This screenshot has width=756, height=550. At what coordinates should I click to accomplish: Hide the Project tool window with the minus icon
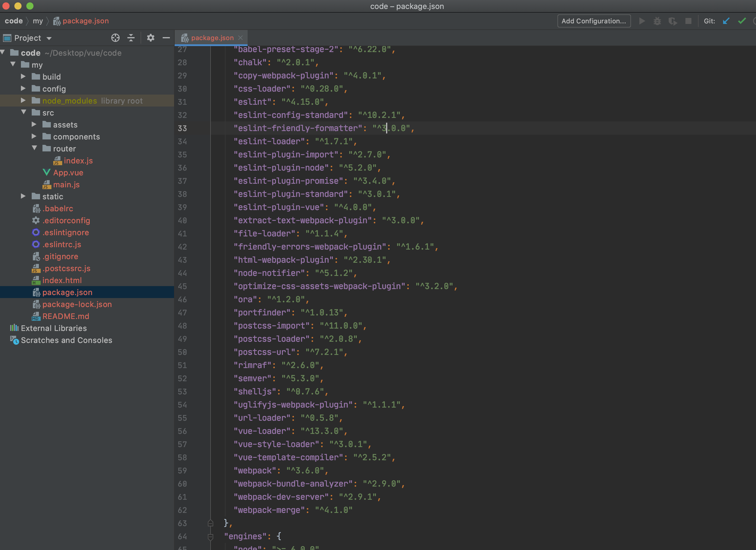coord(166,38)
